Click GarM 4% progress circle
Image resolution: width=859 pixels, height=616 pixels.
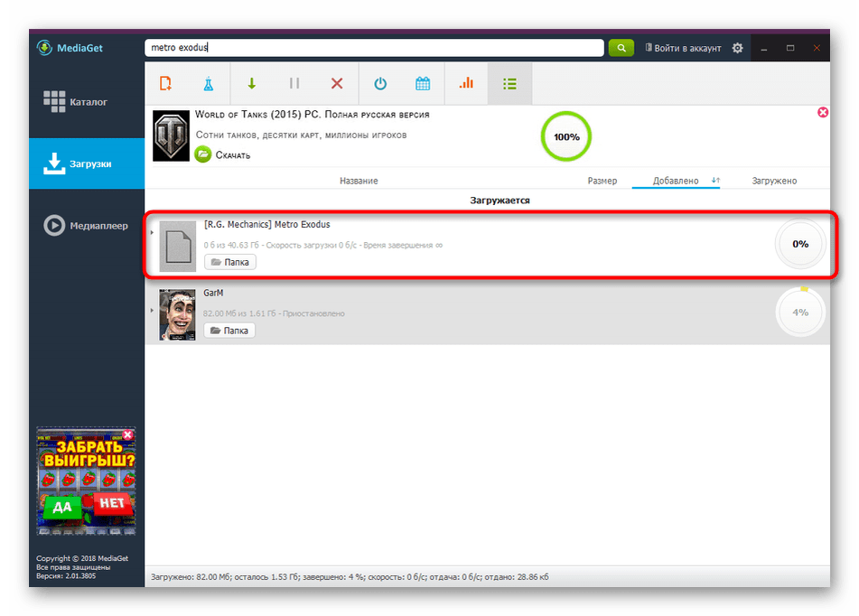[x=799, y=313]
